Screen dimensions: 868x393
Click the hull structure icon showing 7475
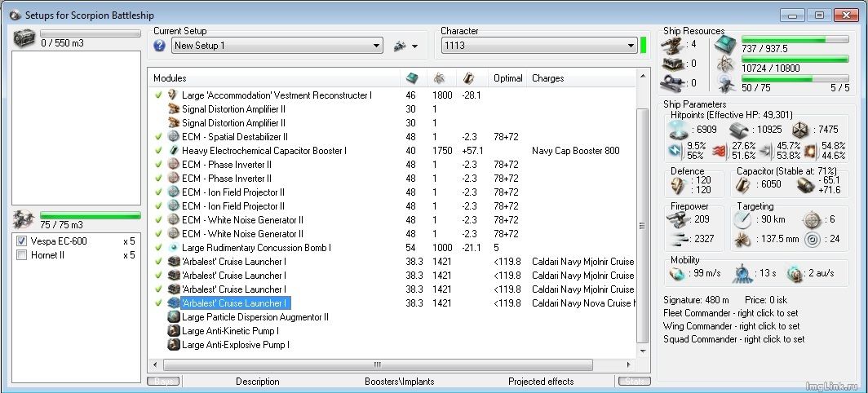click(800, 130)
